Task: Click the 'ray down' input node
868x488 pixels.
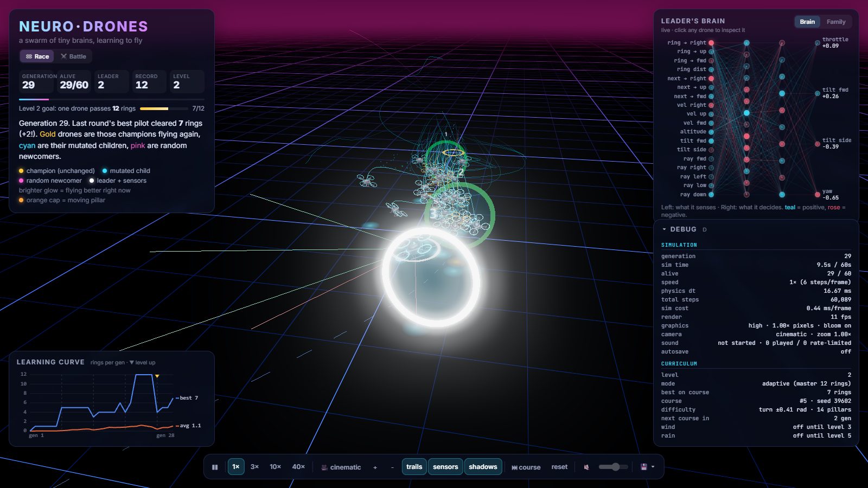Action: coord(711,195)
